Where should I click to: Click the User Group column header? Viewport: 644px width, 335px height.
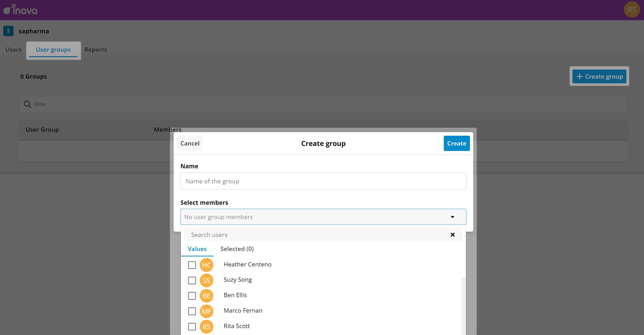[42, 130]
